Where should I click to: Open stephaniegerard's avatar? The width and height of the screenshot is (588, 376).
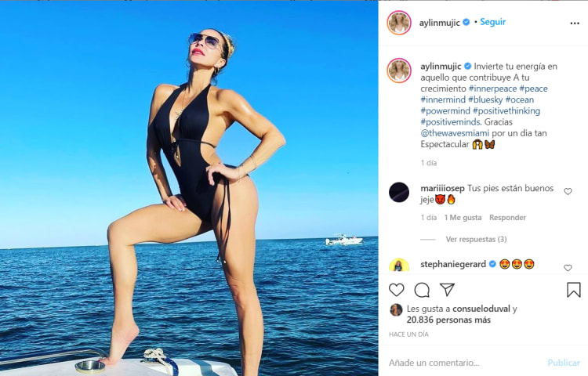pyautogui.click(x=399, y=265)
